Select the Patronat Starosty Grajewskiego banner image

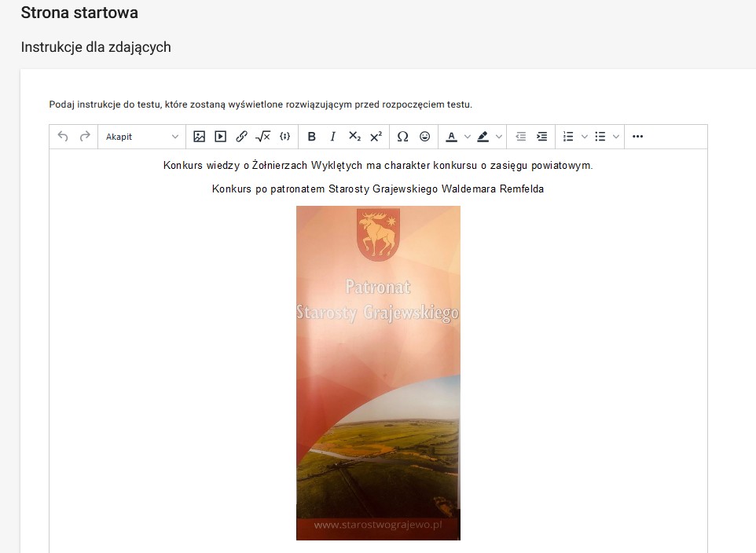(x=378, y=373)
